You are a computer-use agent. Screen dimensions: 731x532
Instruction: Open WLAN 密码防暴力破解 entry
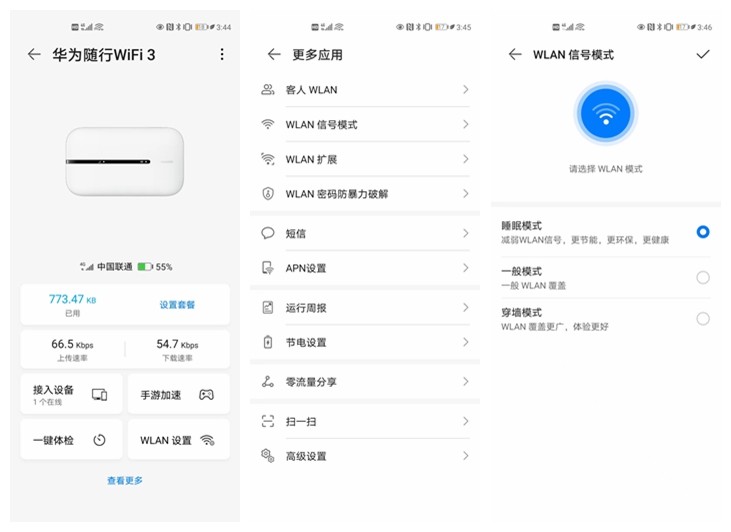point(365,193)
